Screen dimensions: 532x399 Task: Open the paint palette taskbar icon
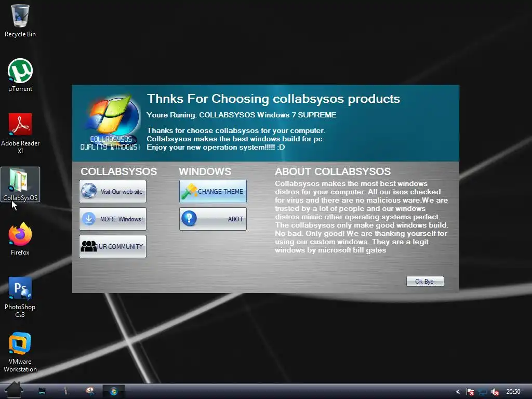coord(90,392)
